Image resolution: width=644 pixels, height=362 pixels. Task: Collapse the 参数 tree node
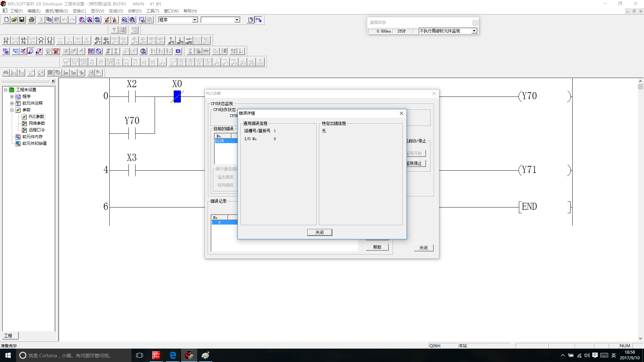tap(12, 110)
